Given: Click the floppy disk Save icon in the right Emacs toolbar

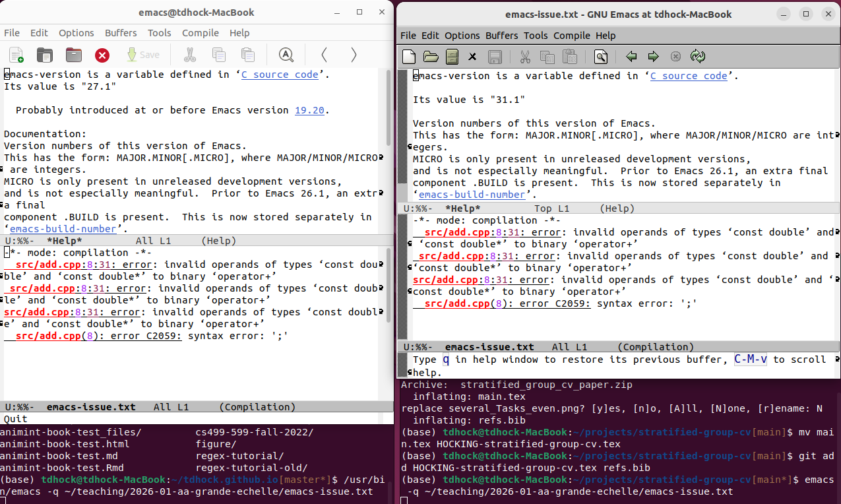Looking at the screenshot, I should [x=495, y=57].
